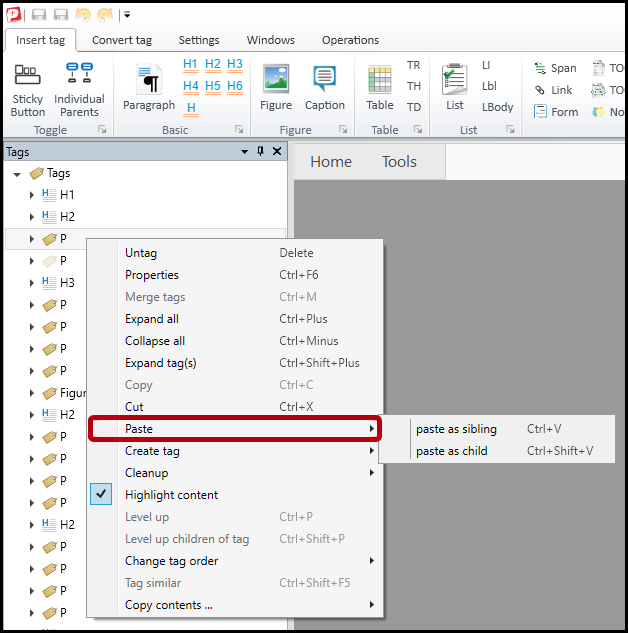The height and width of the screenshot is (633, 628).
Task: Open the Operations ribbon tab
Action: tap(350, 40)
